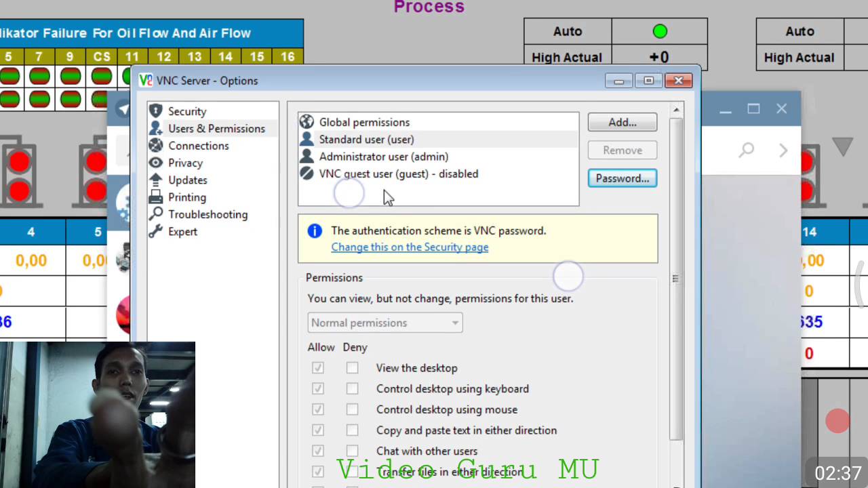
Task: Click the High Actual +0 value cell
Action: tap(659, 58)
